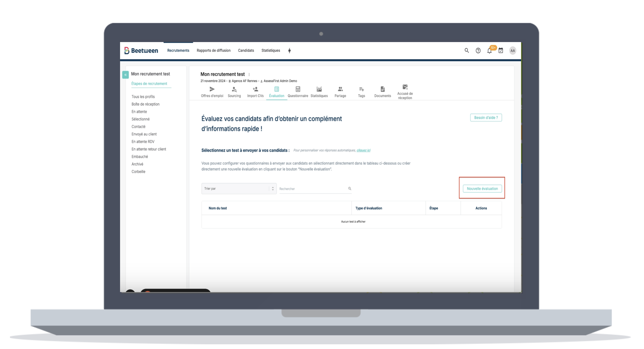This screenshot has height=349, width=644.
Task: Open three-dot menu beside Mon recrutement test
Action: (249, 74)
